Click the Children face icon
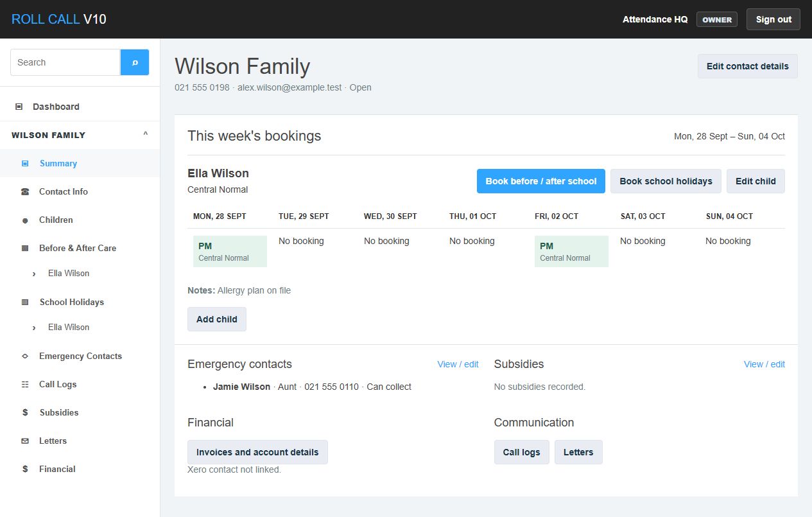The image size is (812, 517). coord(25,220)
